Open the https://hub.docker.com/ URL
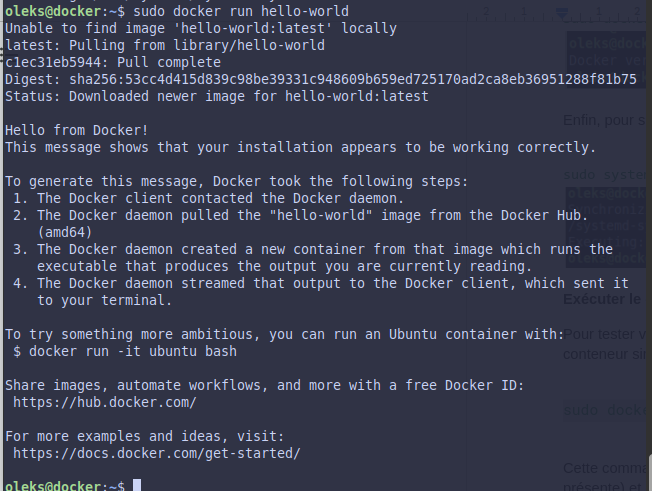 click(x=104, y=402)
